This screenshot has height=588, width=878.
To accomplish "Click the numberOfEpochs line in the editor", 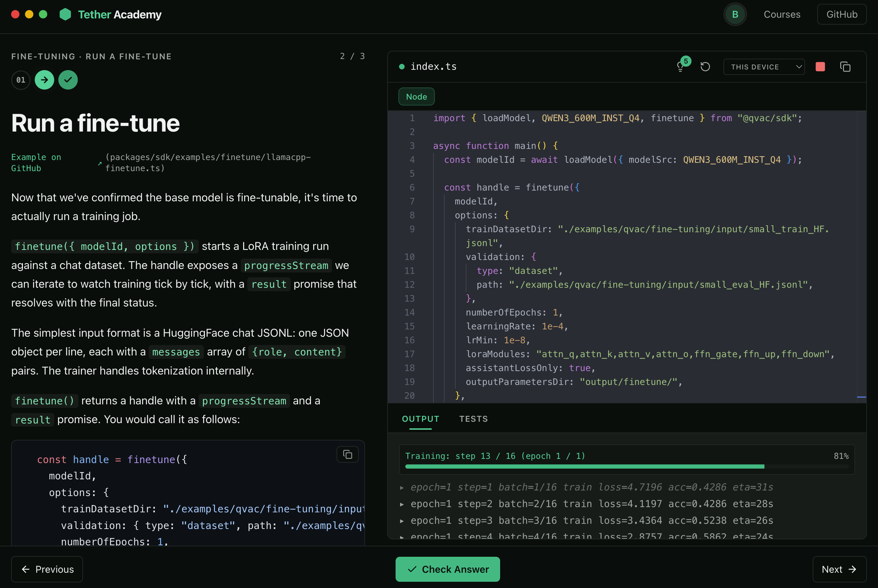I will point(514,312).
